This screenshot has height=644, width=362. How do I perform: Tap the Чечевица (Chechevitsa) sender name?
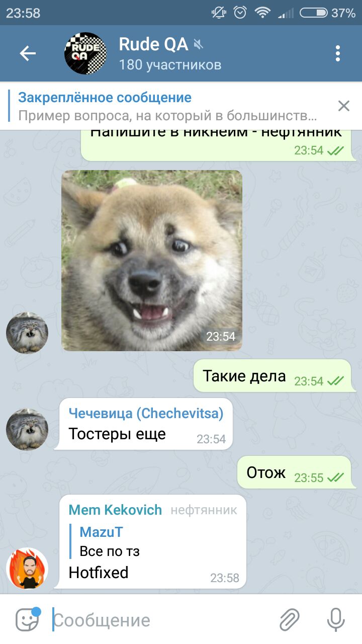tap(146, 413)
